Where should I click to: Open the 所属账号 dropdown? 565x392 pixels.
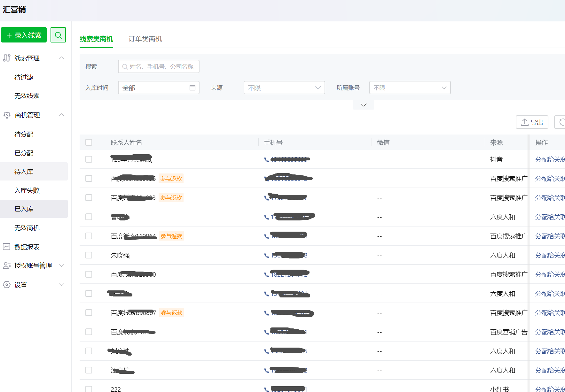point(410,88)
